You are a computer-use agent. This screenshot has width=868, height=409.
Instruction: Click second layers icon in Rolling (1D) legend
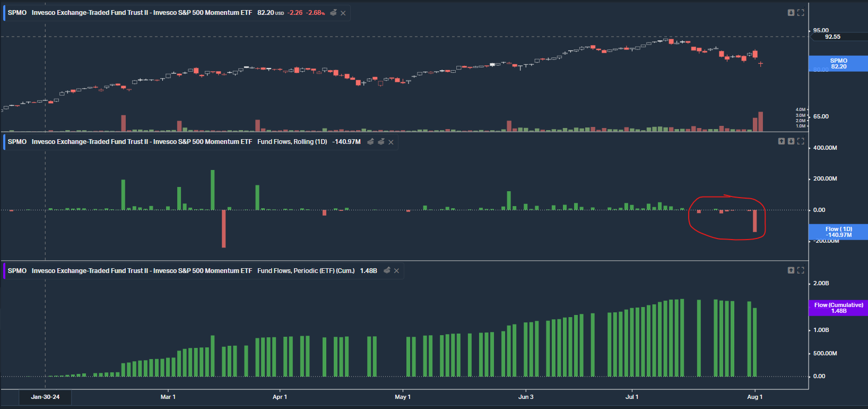click(x=381, y=142)
